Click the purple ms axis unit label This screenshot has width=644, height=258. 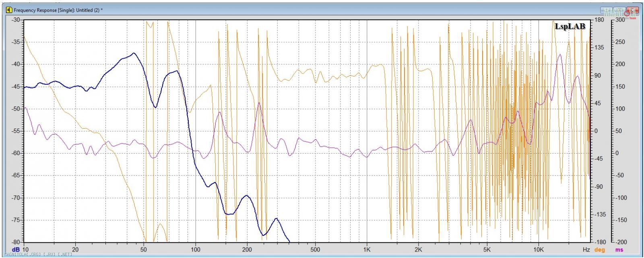(619, 250)
